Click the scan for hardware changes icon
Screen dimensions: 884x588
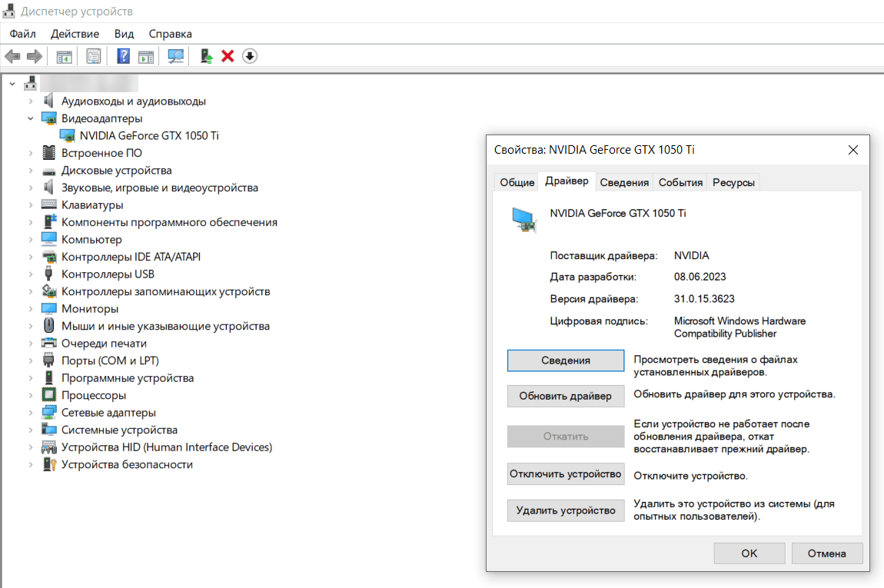pos(176,56)
